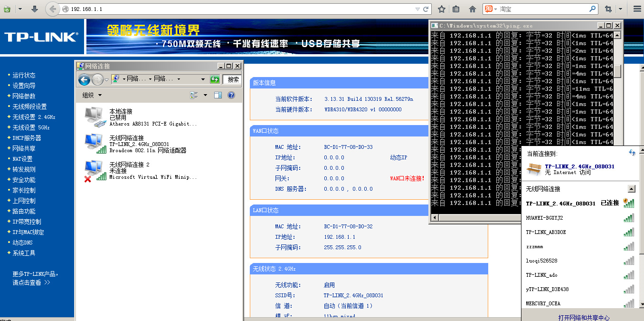The image size is (644, 321).
Task: Expand DHCP服务器 in router sidebar
Action: (x=27, y=138)
